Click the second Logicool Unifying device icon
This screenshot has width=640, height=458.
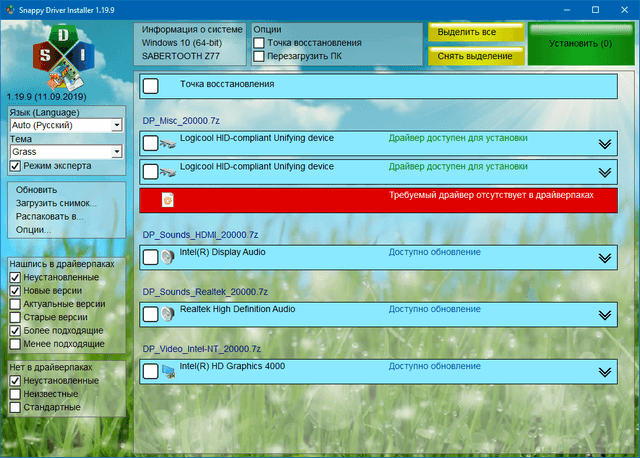pos(168,172)
